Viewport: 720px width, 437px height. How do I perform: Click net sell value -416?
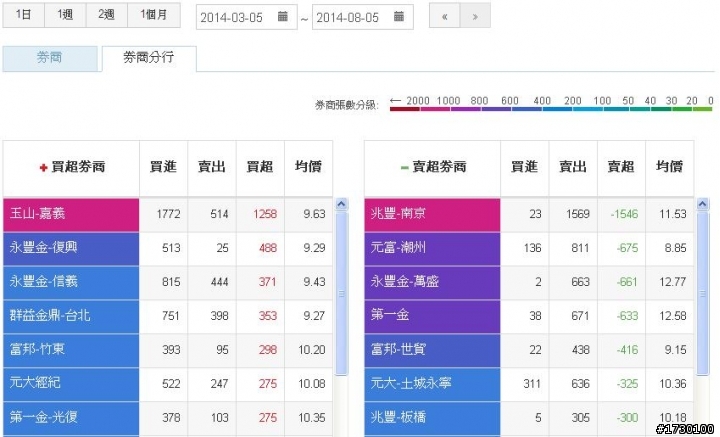tap(627, 350)
